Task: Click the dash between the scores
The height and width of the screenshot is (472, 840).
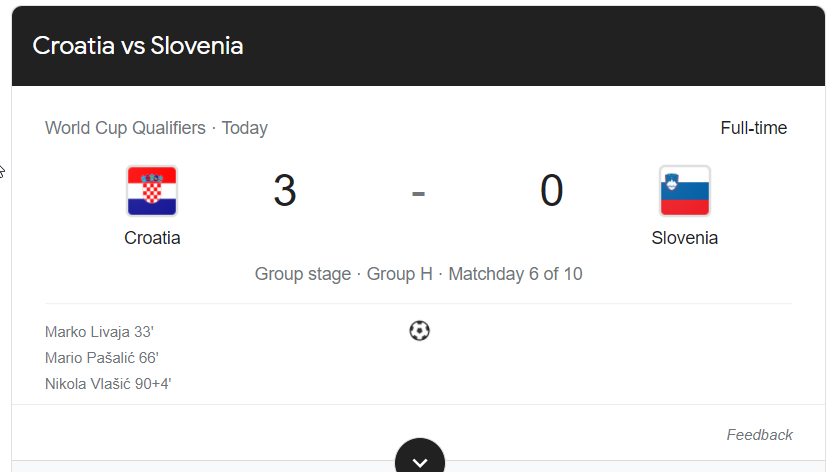Action: [419, 191]
